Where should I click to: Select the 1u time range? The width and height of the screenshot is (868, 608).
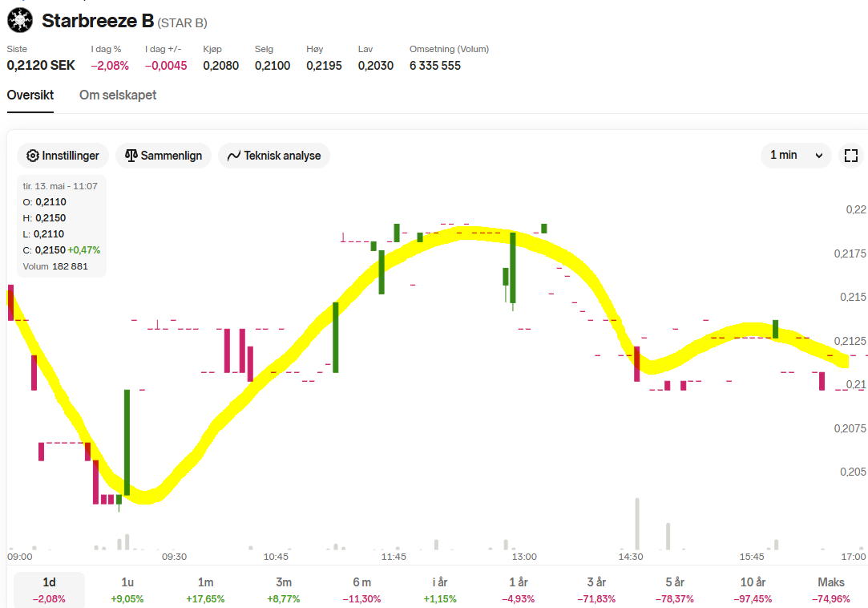tap(127, 590)
